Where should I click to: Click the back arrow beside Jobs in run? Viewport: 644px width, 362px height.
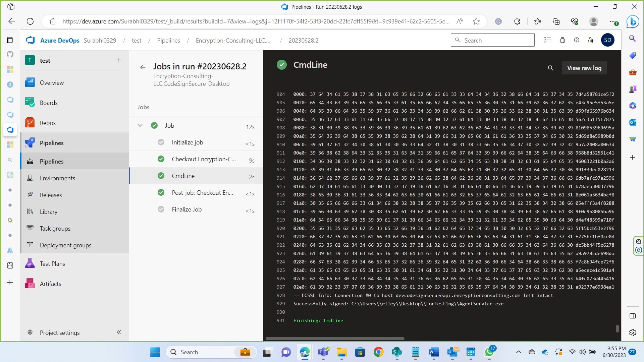click(143, 67)
